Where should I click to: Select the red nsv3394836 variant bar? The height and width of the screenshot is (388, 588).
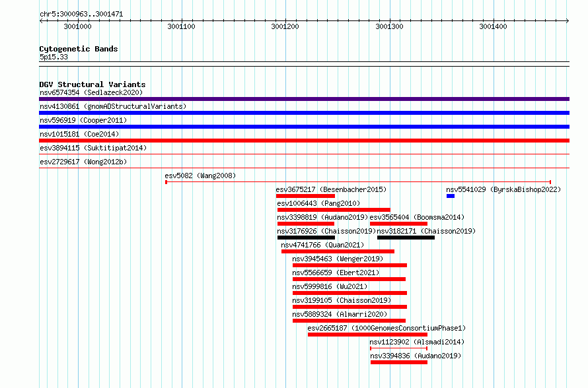click(x=399, y=362)
